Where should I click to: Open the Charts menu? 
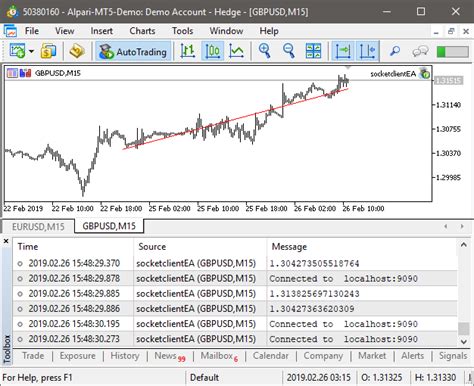[x=142, y=31]
